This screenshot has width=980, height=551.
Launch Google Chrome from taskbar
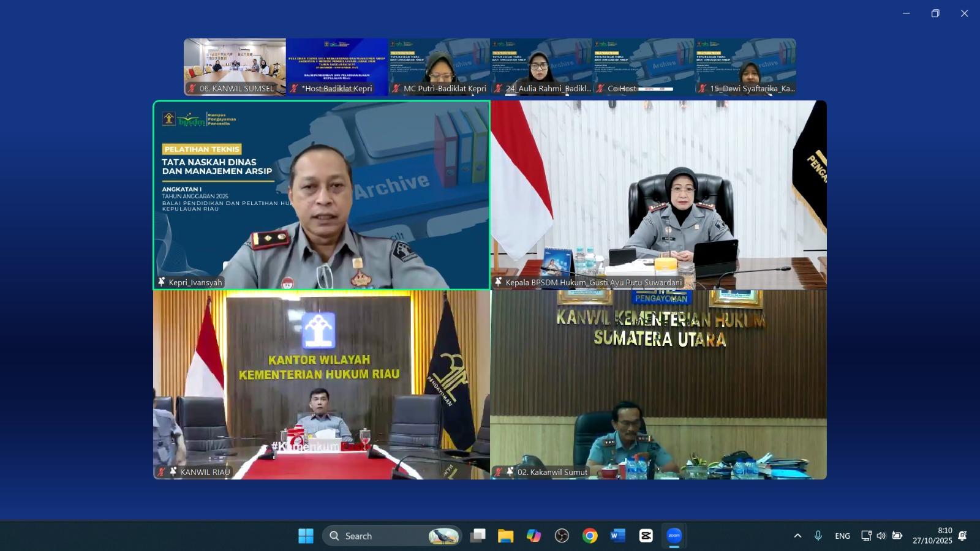590,536
